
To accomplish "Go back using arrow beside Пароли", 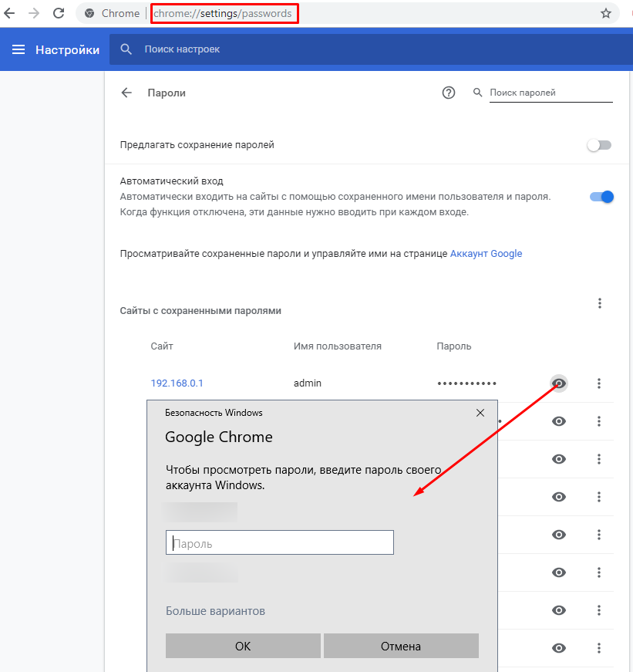I will [x=126, y=93].
